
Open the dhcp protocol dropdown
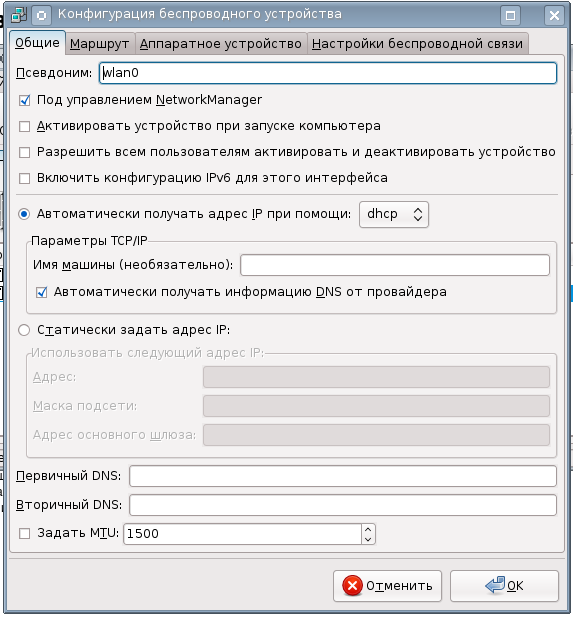394,214
